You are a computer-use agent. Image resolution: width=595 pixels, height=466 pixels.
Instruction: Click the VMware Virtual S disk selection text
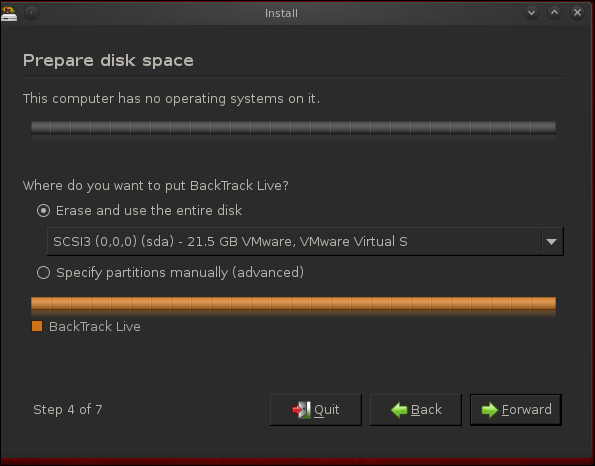pyautogui.click(x=230, y=241)
